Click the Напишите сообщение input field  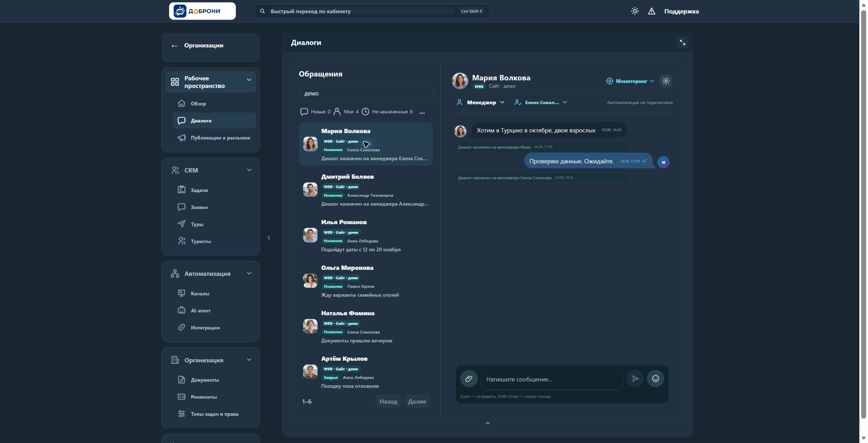click(x=552, y=379)
